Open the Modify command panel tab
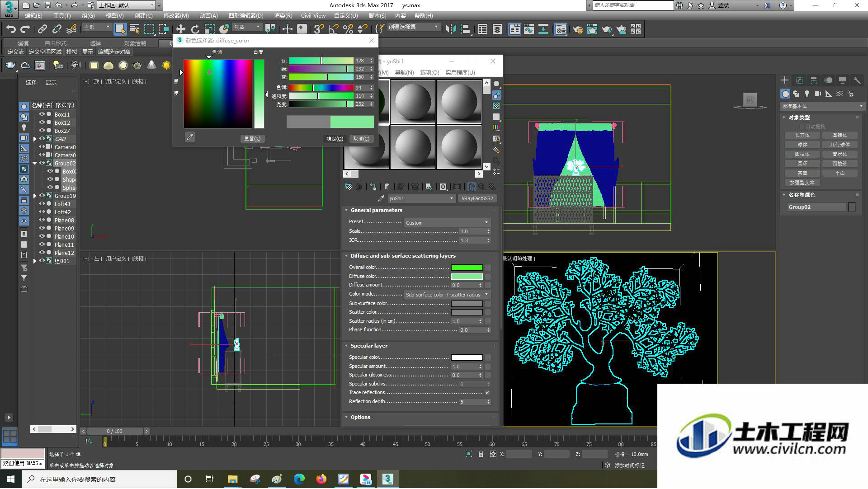Viewport: 868px width, 489px height. pyautogui.click(x=799, y=80)
